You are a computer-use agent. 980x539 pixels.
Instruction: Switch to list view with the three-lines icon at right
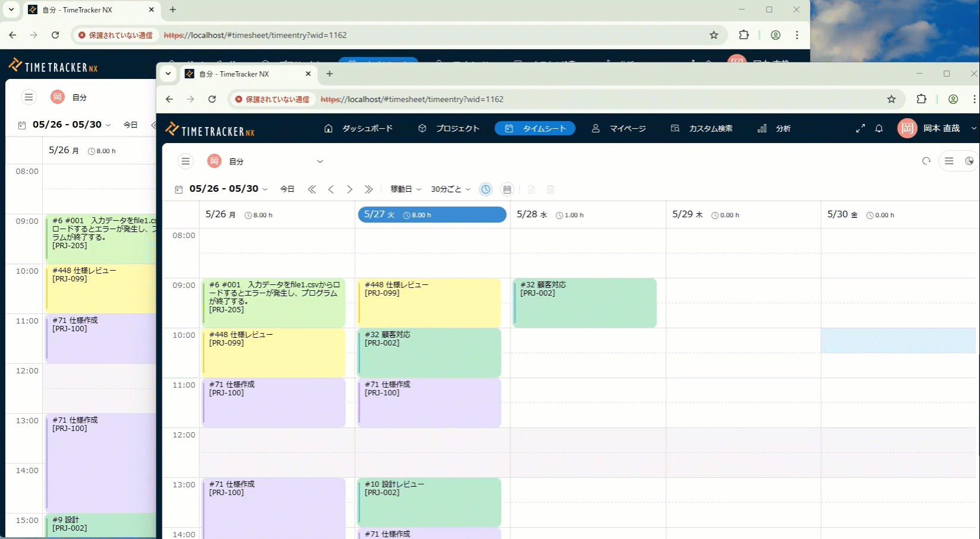point(949,161)
